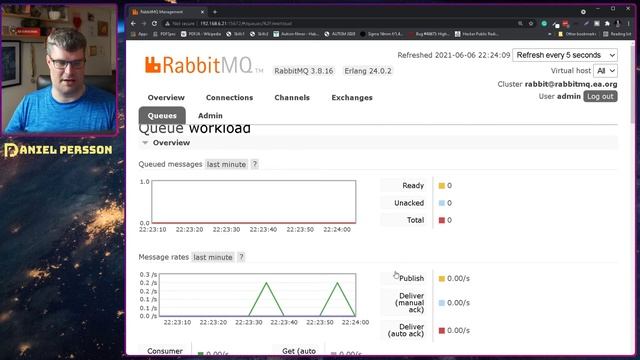
Task: Open the Hacker Public Radio bookmark
Action: pyautogui.click(x=477, y=34)
